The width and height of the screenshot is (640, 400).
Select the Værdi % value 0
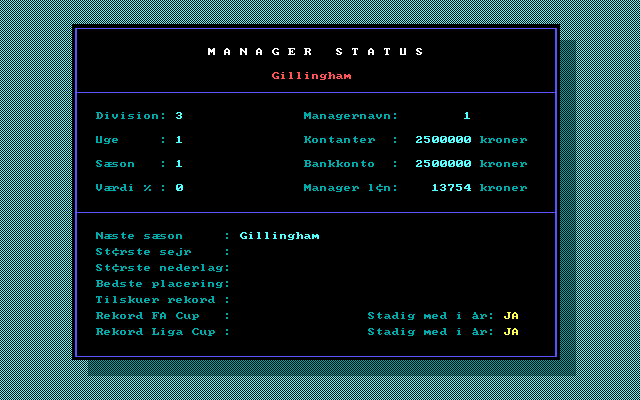point(179,188)
